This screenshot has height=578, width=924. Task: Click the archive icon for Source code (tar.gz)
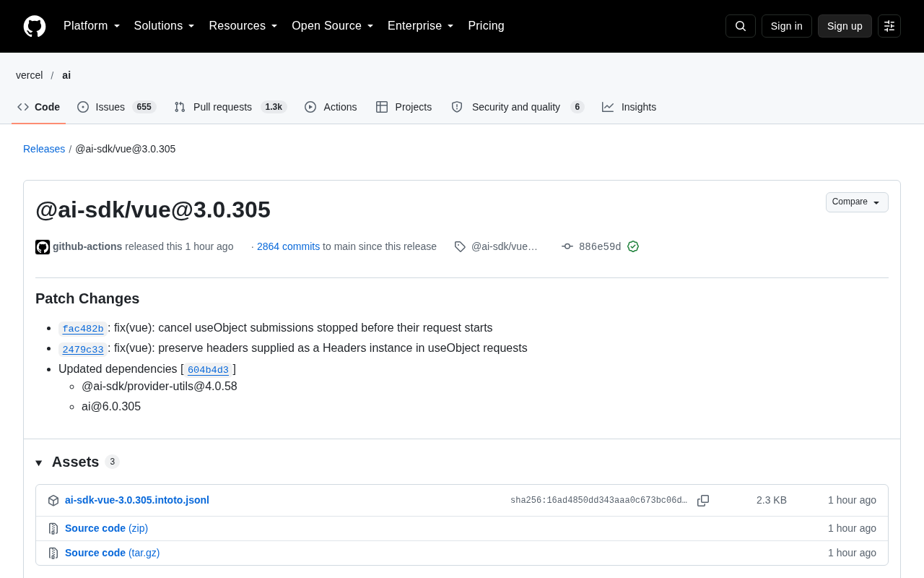(x=53, y=553)
